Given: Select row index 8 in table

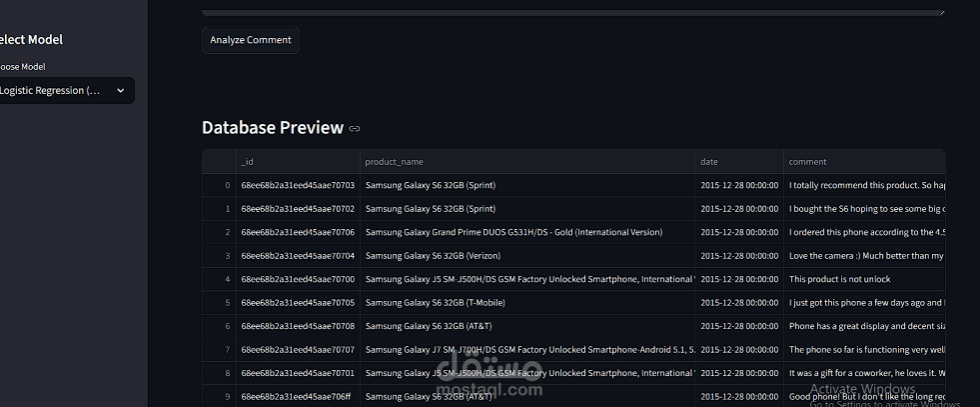Looking at the screenshot, I should click(x=220, y=373).
